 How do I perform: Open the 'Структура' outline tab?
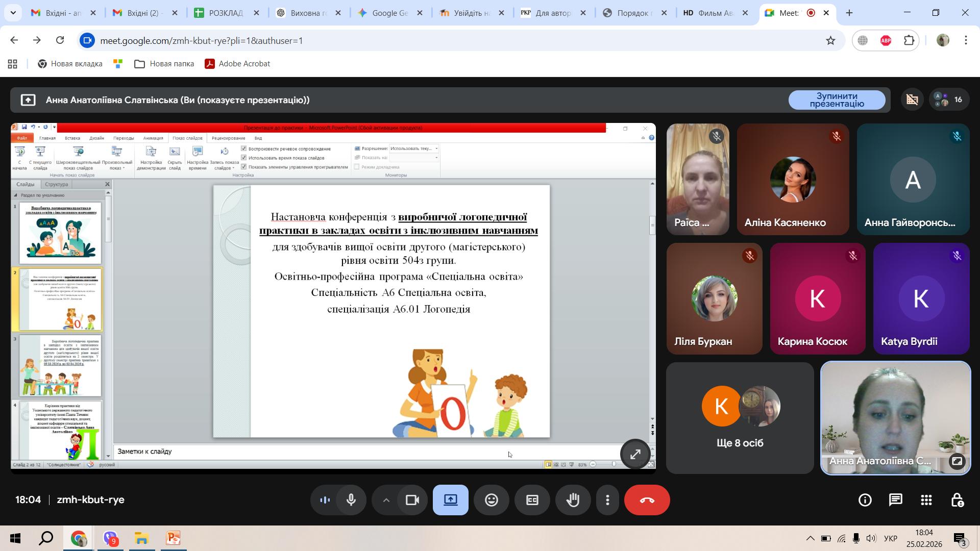click(56, 184)
